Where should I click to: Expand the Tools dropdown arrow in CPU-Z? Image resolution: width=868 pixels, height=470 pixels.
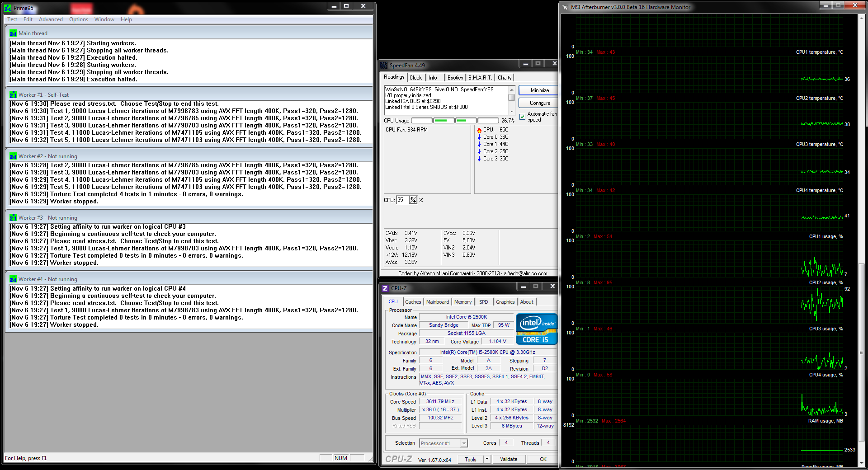[487, 459]
